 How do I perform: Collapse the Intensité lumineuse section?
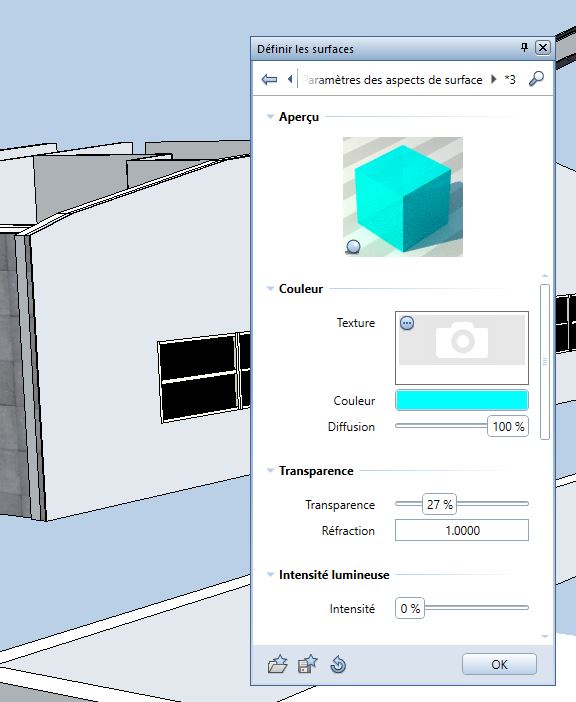[x=270, y=574]
